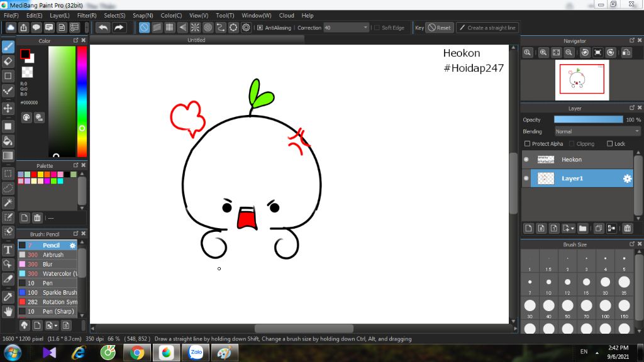Open Internet Explorer from taskbar
Viewport: 644px width, 362px height.
coord(79,353)
